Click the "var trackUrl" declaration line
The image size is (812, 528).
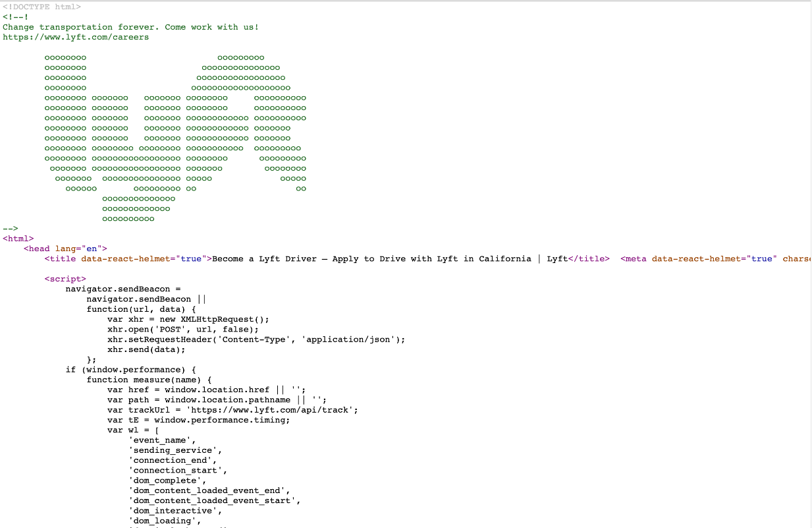point(233,409)
